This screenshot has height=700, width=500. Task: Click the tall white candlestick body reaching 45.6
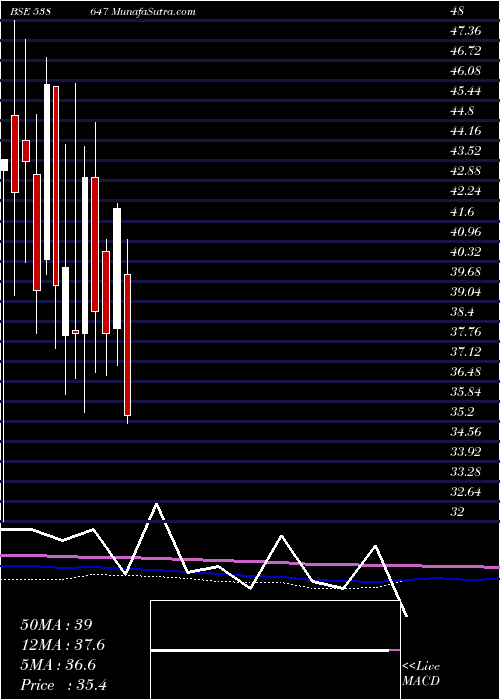pyautogui.click(x=47, y=172)
